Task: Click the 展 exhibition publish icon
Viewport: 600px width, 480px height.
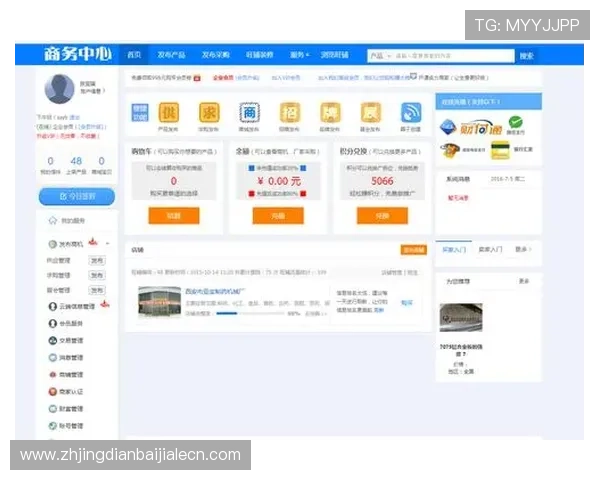Action: (370, 113)
